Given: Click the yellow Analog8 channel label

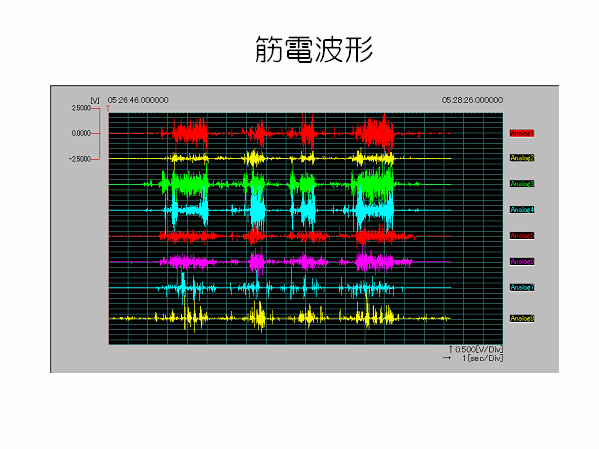Looking at the screenshot, I should click(522, 318).
